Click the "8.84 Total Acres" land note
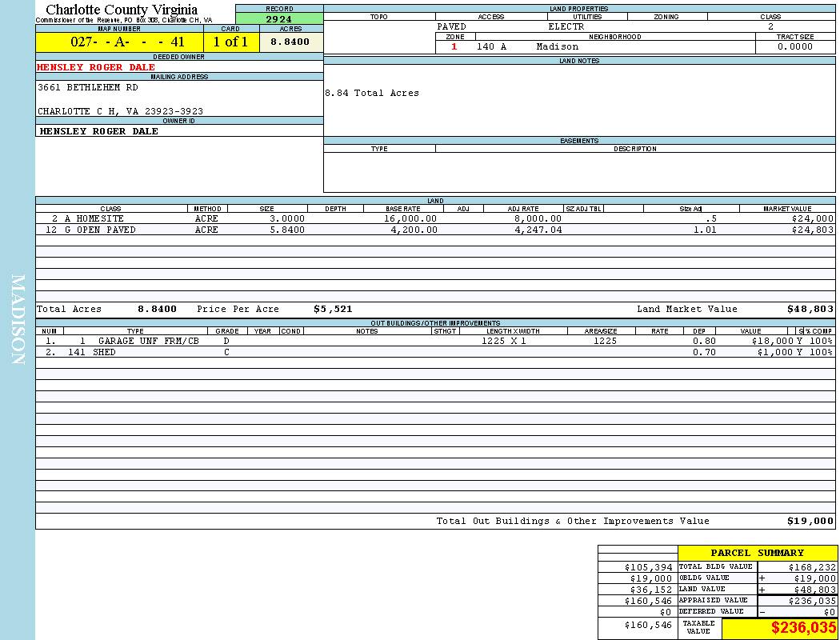This screenshot has width=840, height=640. click(x=372, y=94)
